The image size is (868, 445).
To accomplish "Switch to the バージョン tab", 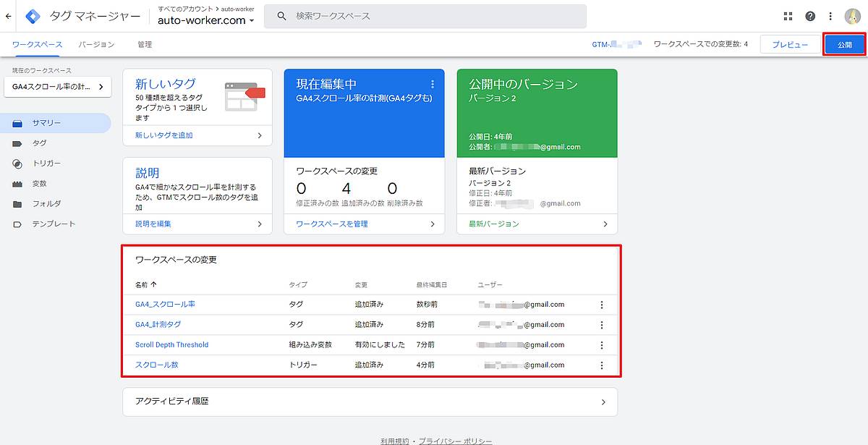I will [98, 44].
